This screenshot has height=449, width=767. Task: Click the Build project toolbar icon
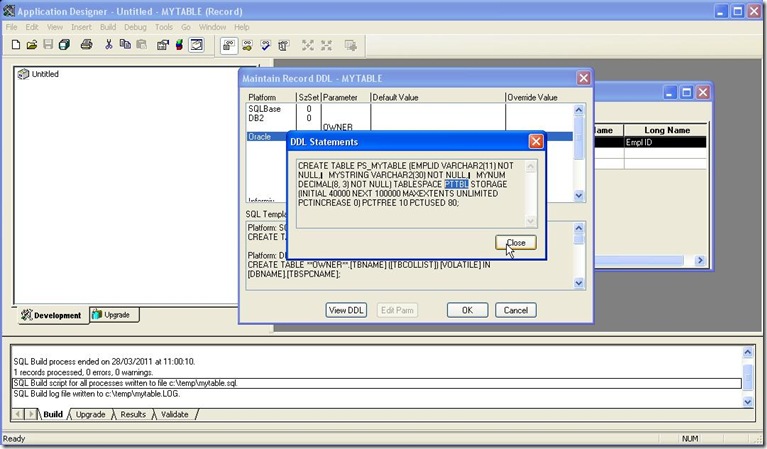179,45
